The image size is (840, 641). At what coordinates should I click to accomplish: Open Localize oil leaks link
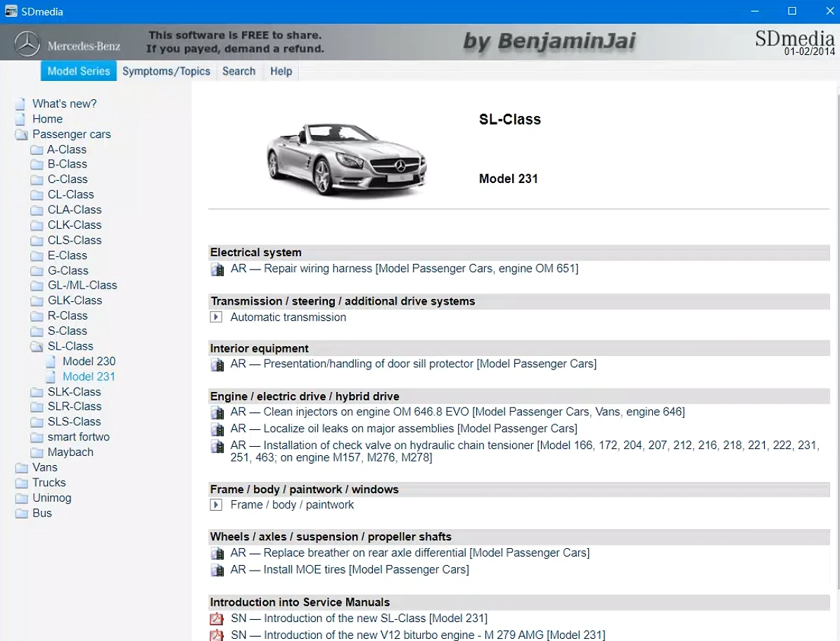(404, 429)
